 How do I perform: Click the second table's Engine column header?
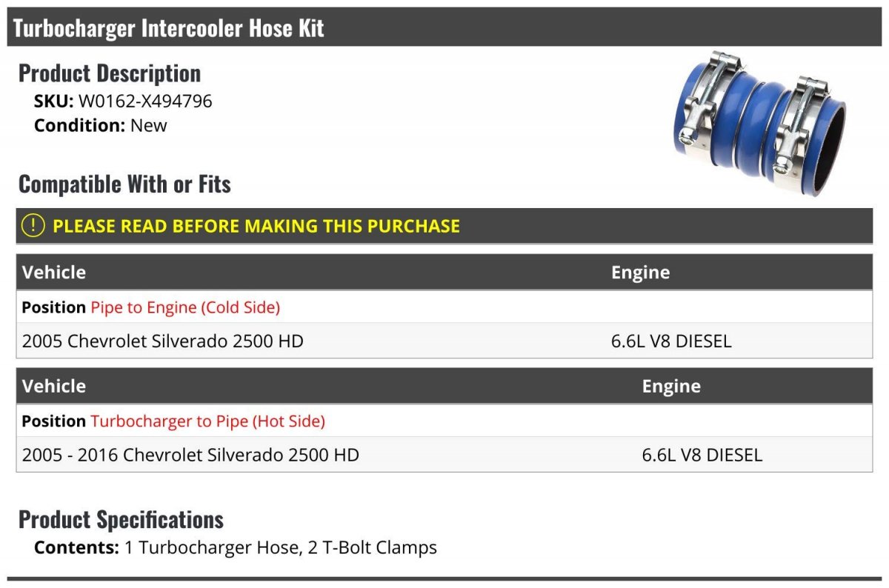[x=671, y=386]
